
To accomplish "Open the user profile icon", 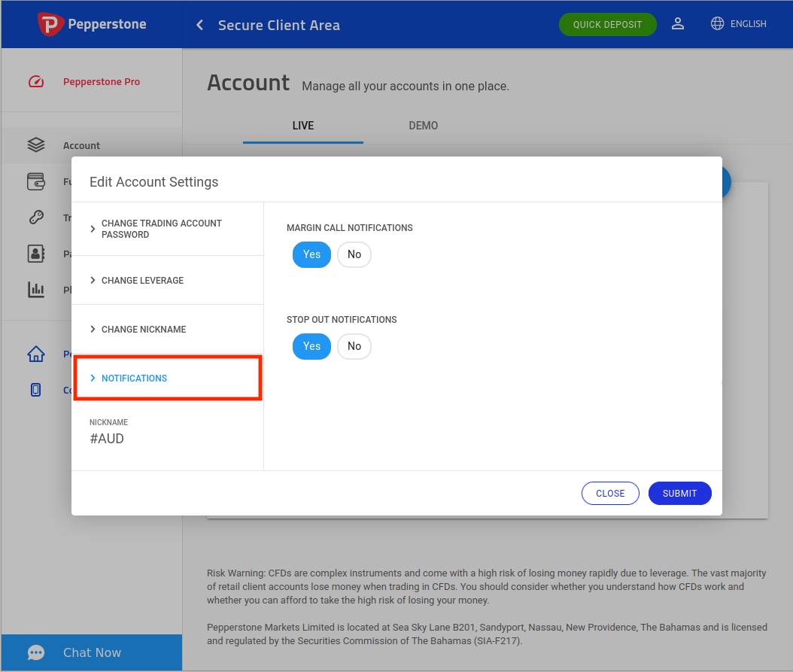I will (678, 24).
